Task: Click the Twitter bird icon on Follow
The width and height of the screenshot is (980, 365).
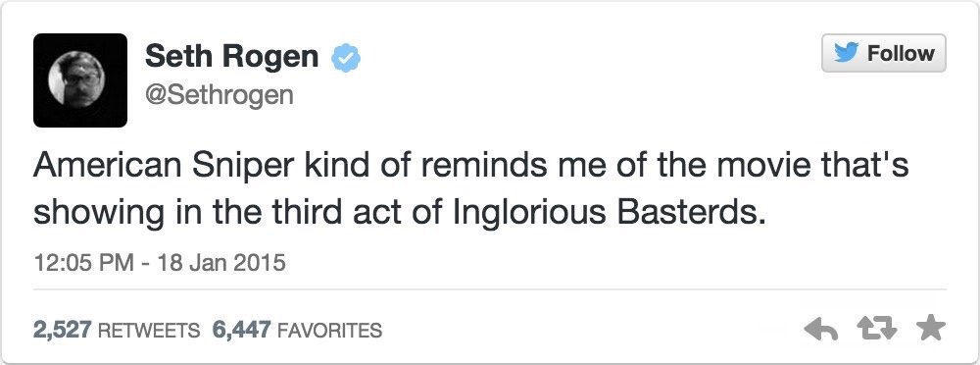Action: pos(846,54)
